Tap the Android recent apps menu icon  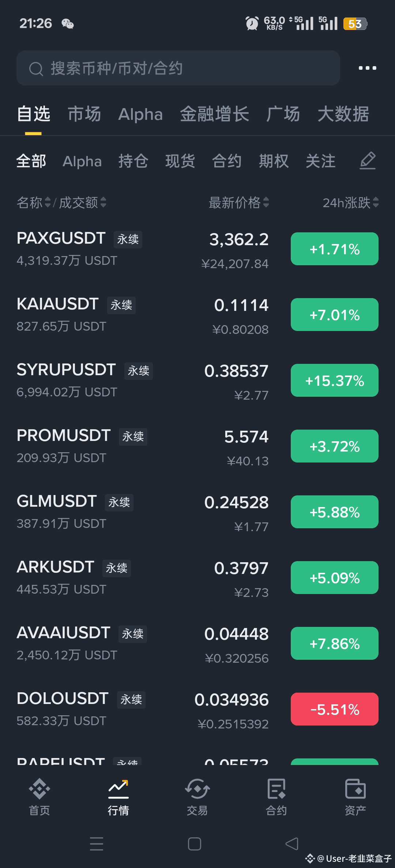(97, 844)
